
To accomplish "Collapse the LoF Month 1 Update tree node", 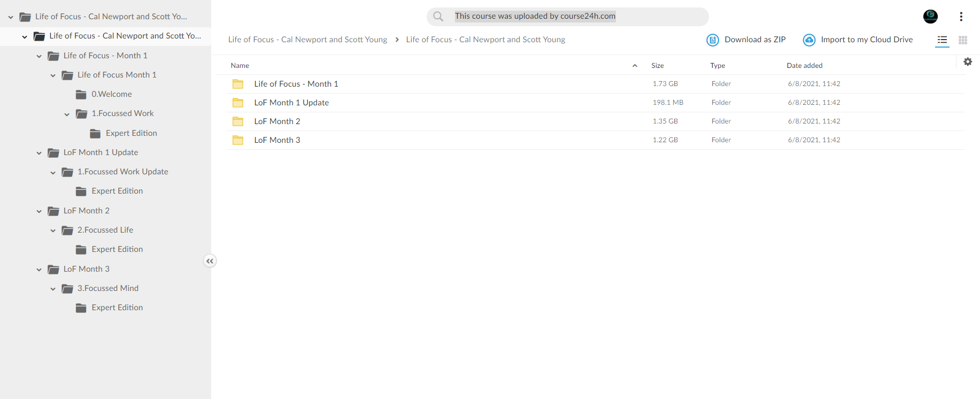I will pos(39,153).
